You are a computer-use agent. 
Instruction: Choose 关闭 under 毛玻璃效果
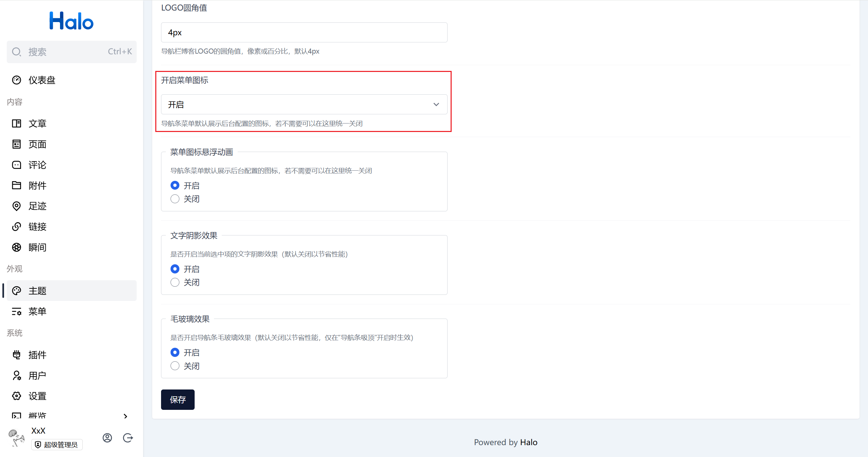(175, 366)
